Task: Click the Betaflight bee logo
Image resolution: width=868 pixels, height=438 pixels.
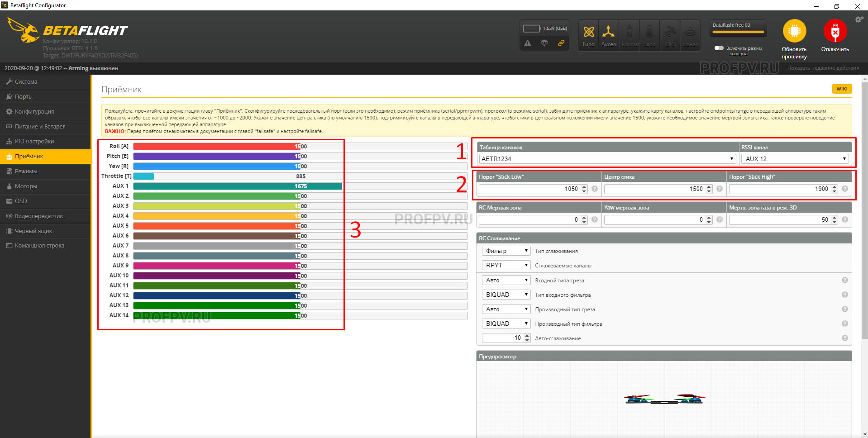Action: (x=23, y=30)
